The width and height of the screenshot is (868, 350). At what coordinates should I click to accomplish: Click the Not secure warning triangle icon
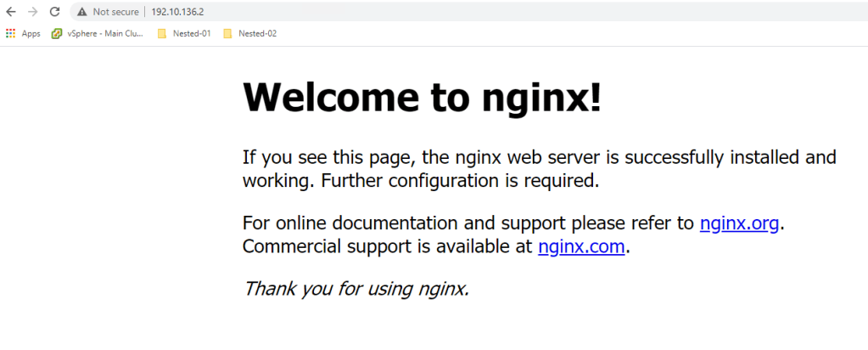tap(81, 12)
